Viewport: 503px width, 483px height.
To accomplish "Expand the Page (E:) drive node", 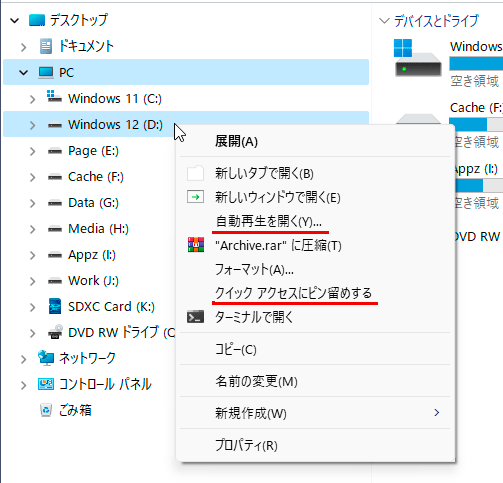I will pyautogui.click(x=32, y=151).
